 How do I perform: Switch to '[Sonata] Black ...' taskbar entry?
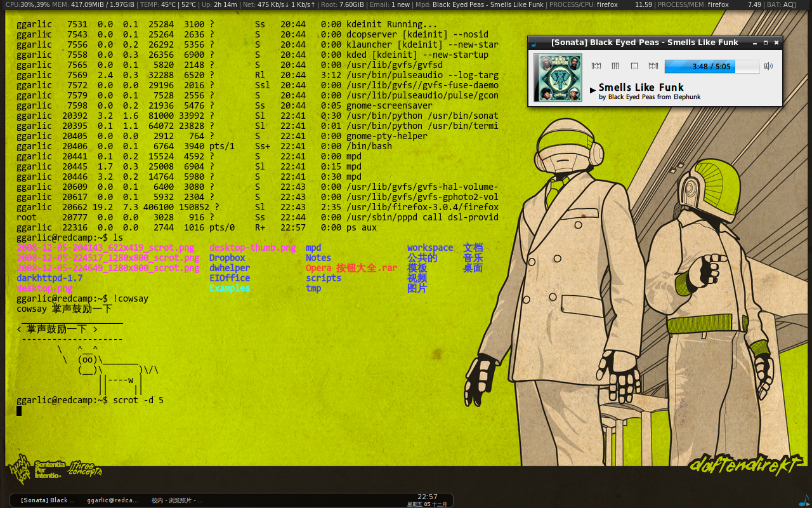tap(48, 500)
